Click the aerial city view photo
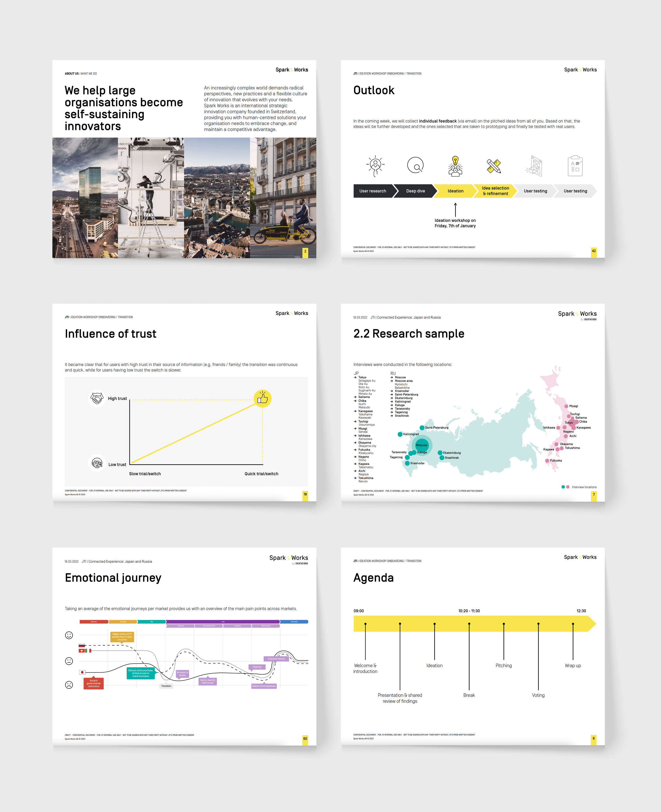 pos(217,198)
